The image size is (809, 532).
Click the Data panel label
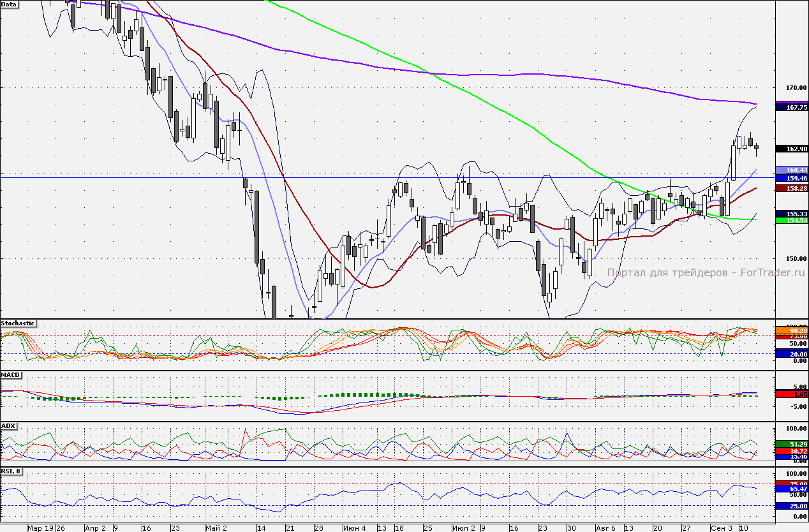10,4
